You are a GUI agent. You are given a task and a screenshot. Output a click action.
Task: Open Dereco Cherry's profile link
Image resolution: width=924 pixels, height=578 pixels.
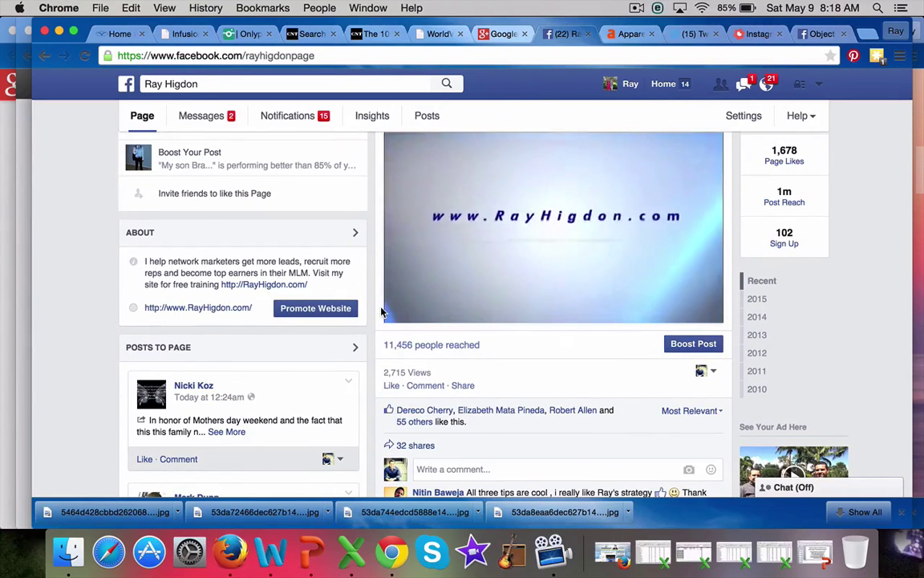point(424,410)
